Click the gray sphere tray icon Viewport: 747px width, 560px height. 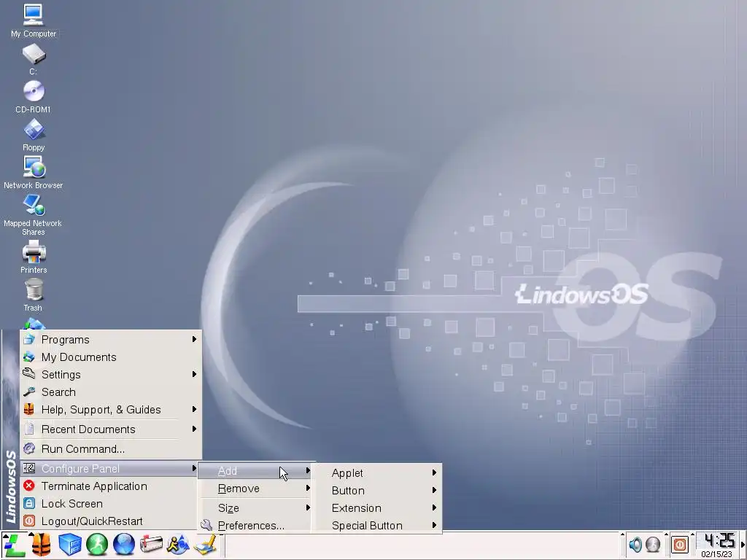pos(653,544)
